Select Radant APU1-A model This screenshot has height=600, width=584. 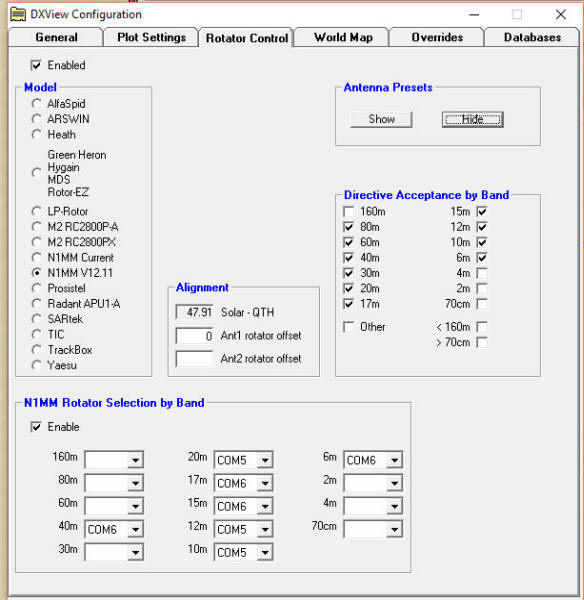coord(36,303)
